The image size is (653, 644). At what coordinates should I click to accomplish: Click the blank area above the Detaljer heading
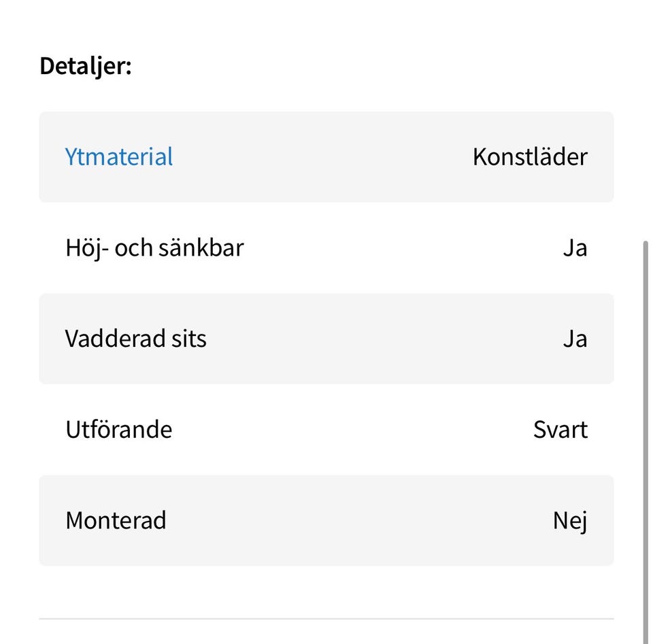click(x=326, y=24)
